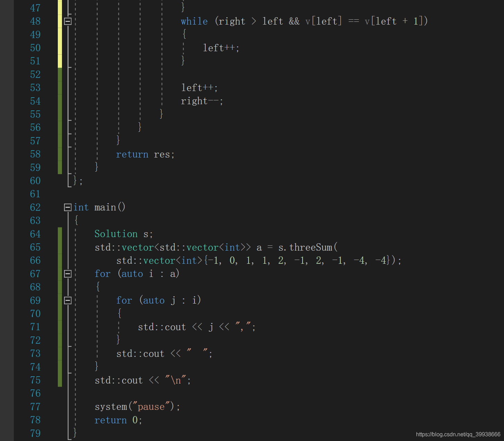Collapse the main function at line 62

(68, 207)
